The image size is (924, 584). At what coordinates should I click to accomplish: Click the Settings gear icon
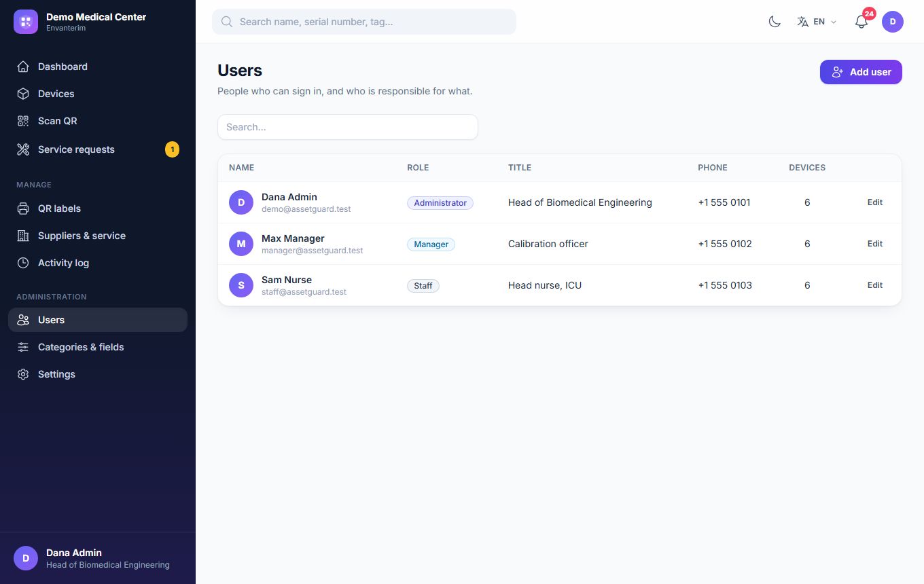pos(23,374)
